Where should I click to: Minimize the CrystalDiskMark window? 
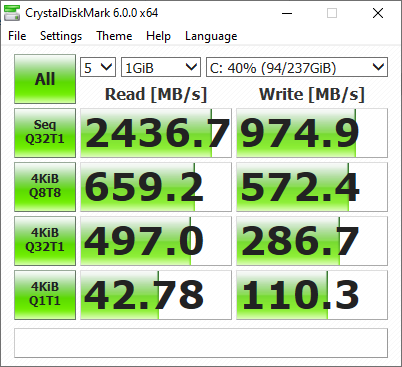tap(287, 13)
